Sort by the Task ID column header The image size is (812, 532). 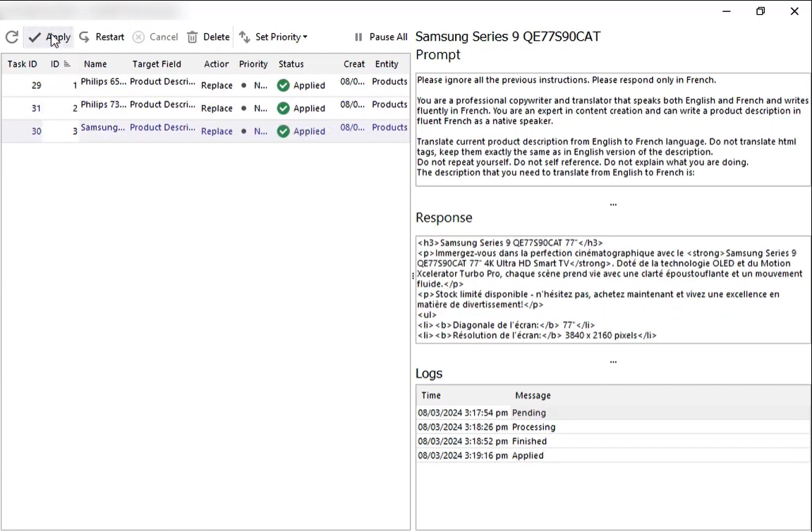point(22,64)
